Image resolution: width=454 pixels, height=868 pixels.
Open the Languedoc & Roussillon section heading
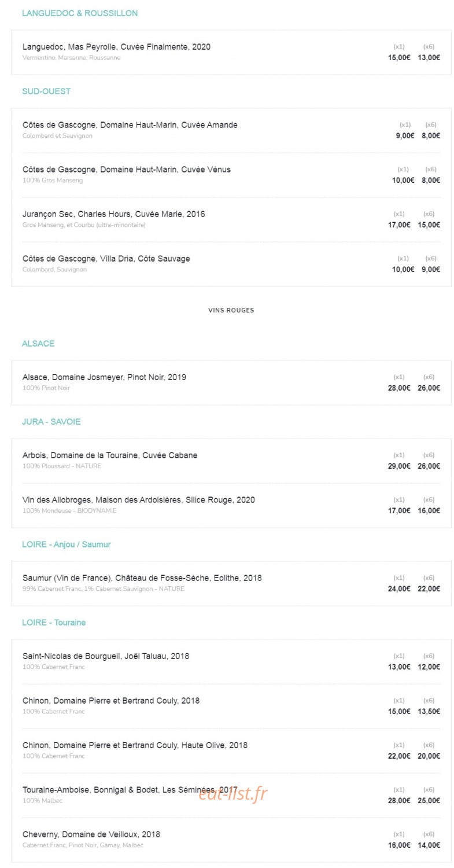(x=80, y=13)
